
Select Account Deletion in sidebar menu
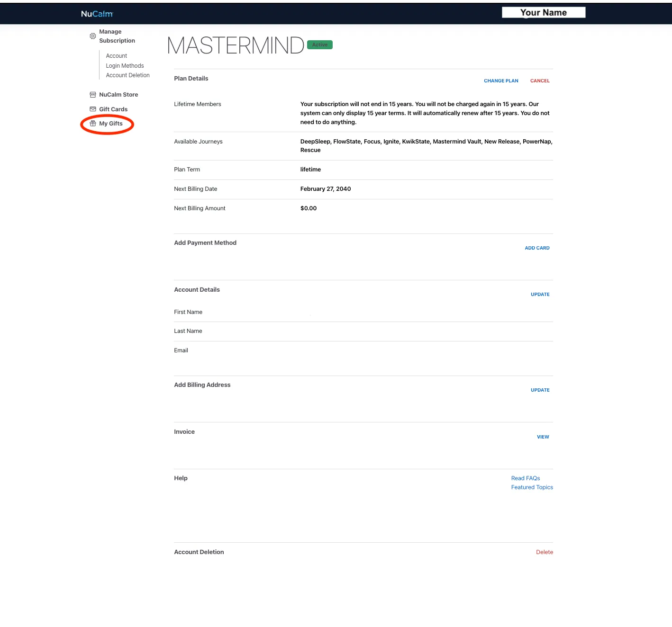pyautogui.click(x=127, y=75)
